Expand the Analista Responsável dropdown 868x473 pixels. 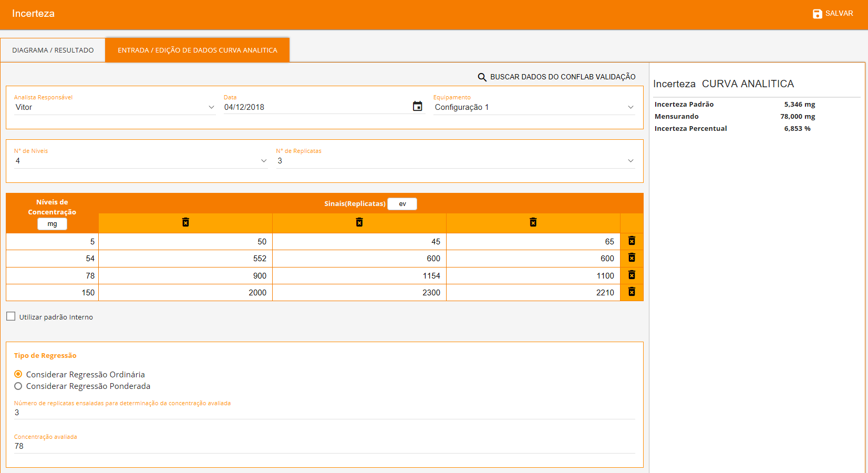coord(211,107)
